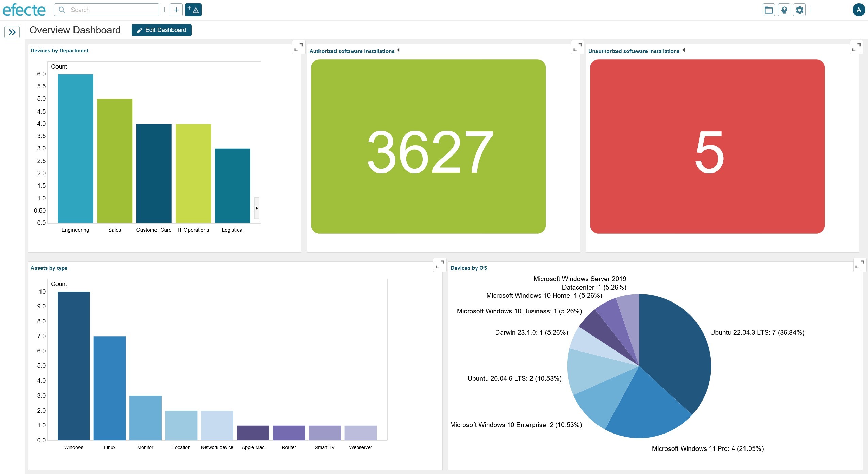Click the Smart TV bar

[x=325, y=433]
